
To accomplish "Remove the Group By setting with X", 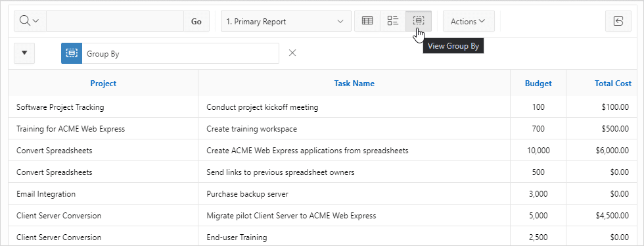I will [x=292, y=53].
